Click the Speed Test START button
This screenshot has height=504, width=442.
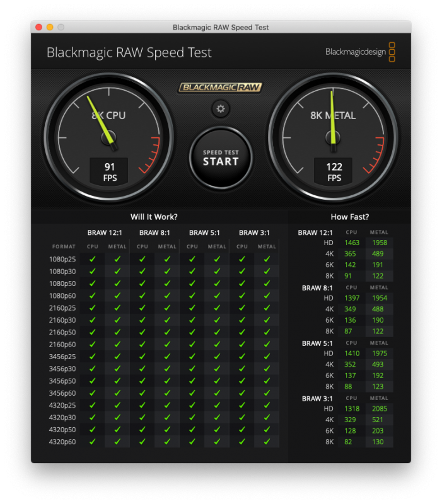[221, 157]
